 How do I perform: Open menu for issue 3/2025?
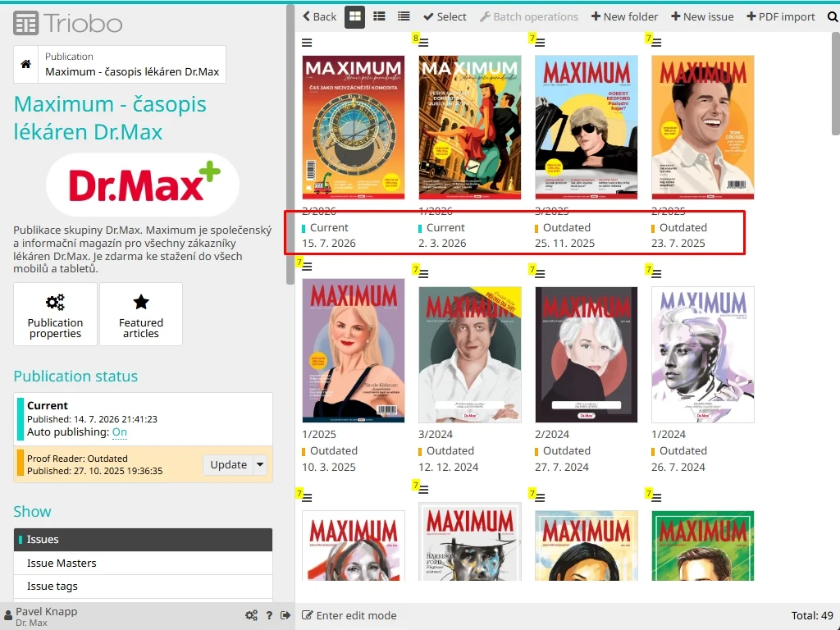tap(540, 43)
